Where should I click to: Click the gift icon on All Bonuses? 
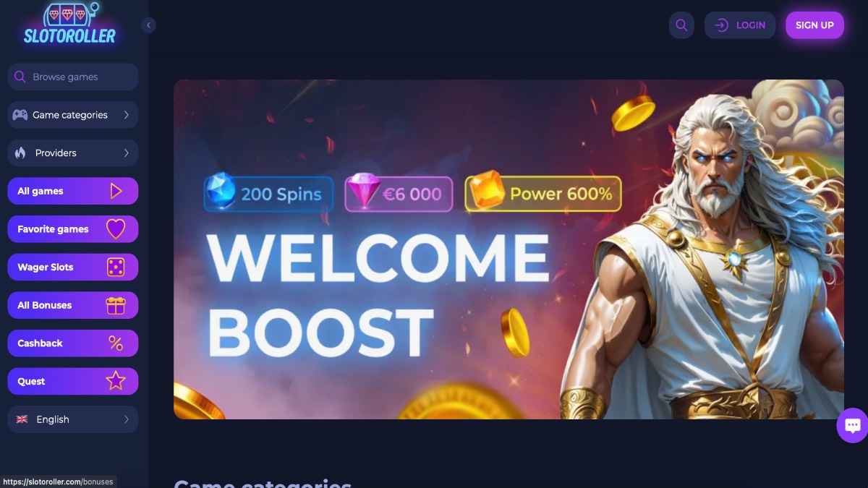[x=116, y=305]
